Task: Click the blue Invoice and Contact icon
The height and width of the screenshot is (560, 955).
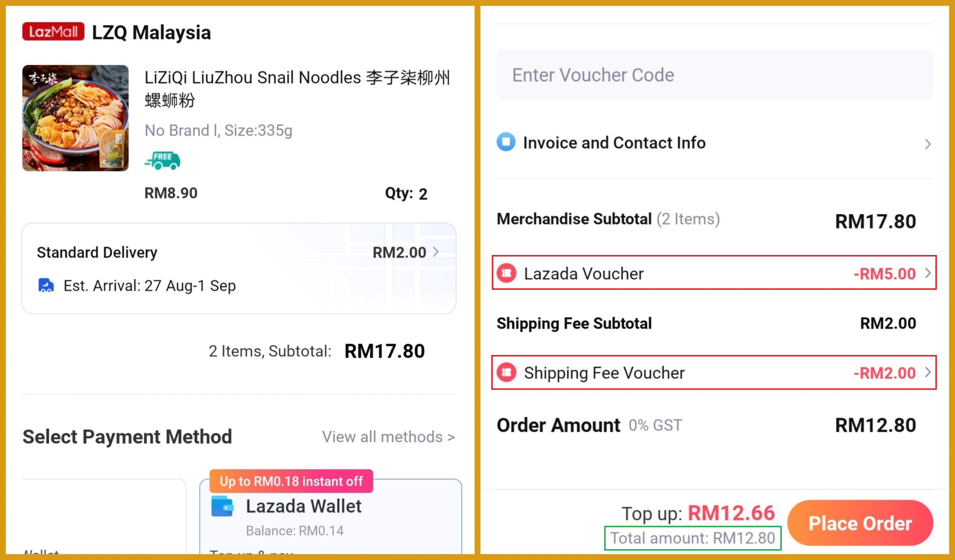Action: coord(506,142)
